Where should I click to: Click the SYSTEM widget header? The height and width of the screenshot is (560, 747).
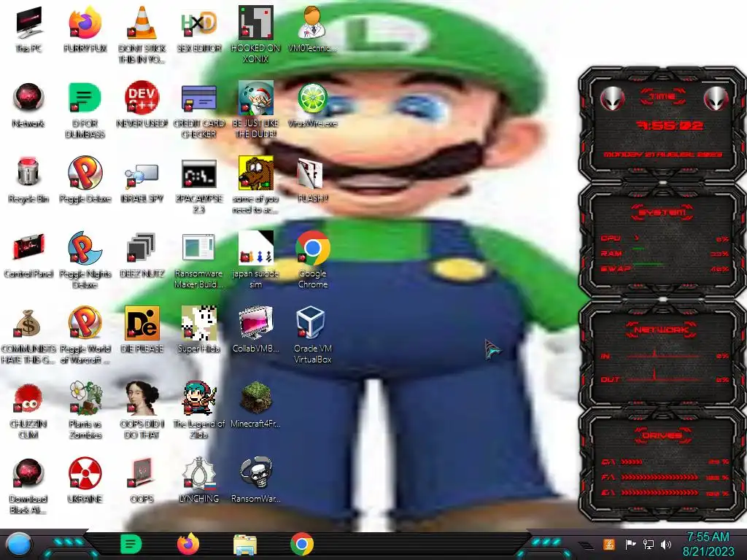coord(662,212)
